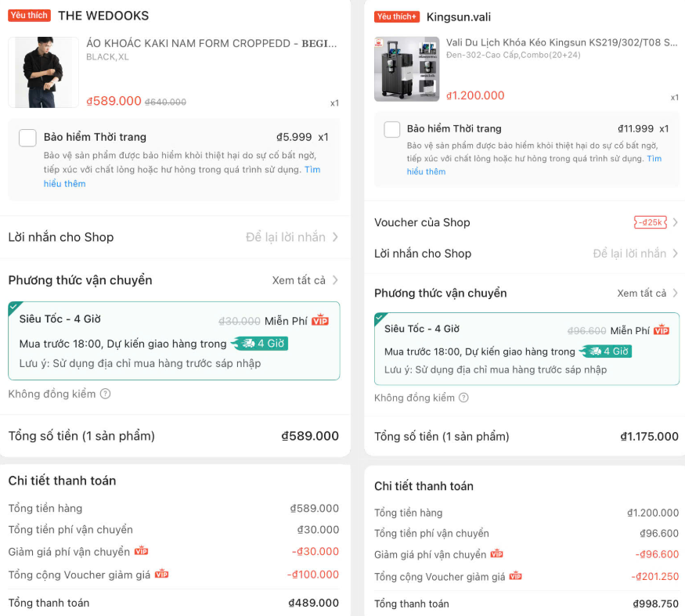Expand Xem tất cả shipping methods for Kingsun.vali
The height and width of the screenshot is (616, 685).
pyautogui.click(x=647, y=294)
